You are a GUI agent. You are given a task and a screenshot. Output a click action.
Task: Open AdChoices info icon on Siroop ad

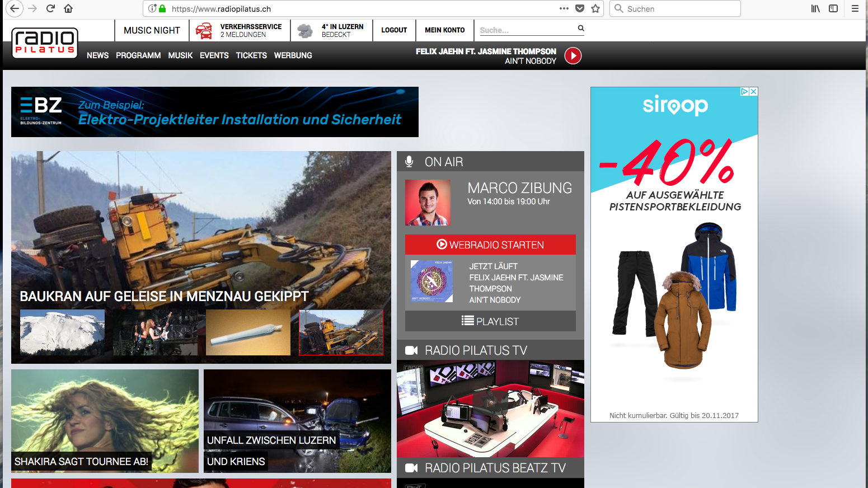pos(745,92)
